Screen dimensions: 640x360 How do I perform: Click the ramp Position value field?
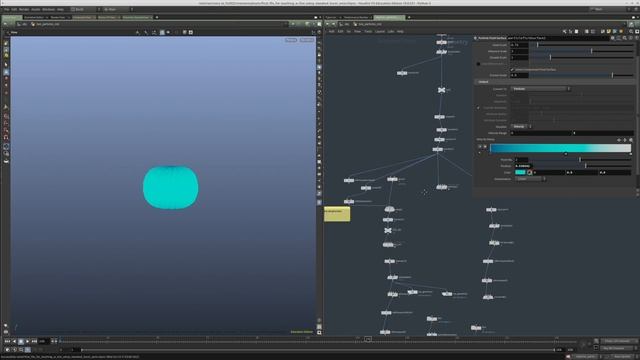pos(522,166)
